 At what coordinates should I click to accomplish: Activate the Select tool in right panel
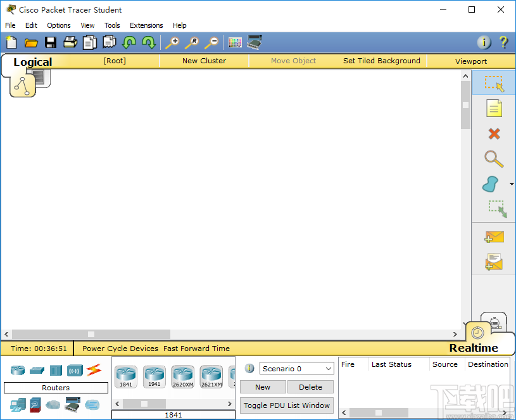[494, 83]
